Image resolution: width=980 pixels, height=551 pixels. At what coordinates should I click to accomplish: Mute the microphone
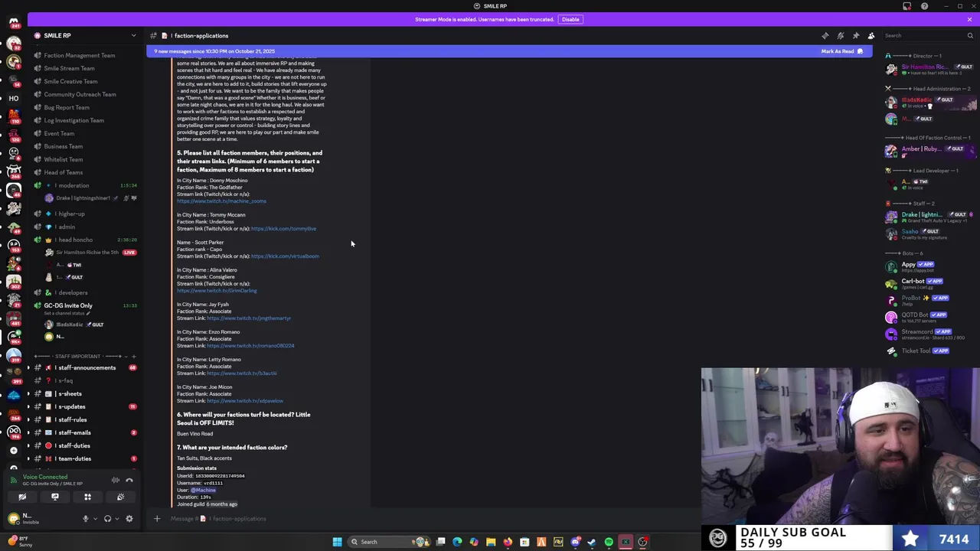(86, 519)
